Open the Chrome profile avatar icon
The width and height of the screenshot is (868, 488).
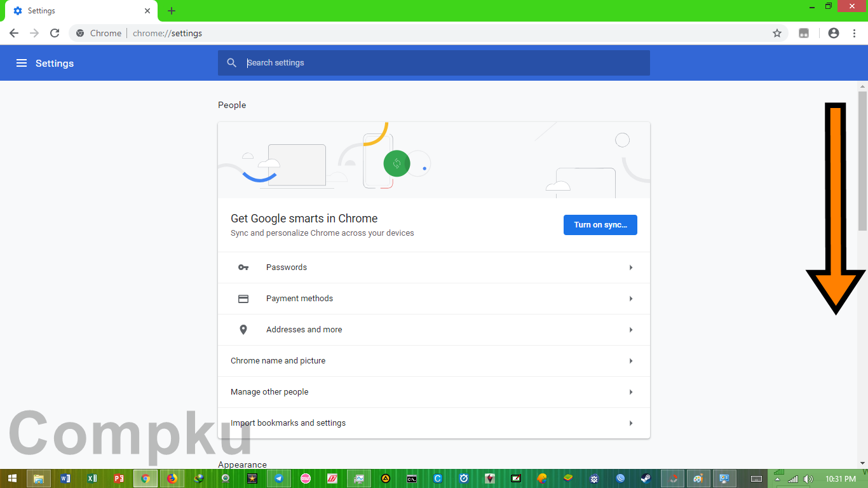coord(834,33)
